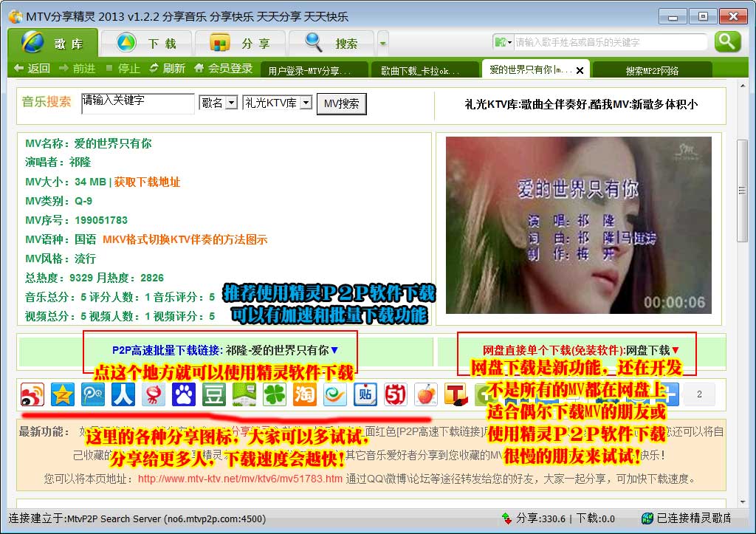Open the 歌名 search type dropdown
This screenshot has width=756, height=534.
pos(231,103)
